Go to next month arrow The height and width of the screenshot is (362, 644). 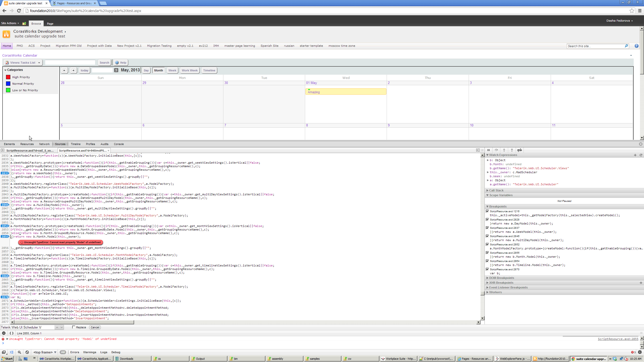click(73, 70)
